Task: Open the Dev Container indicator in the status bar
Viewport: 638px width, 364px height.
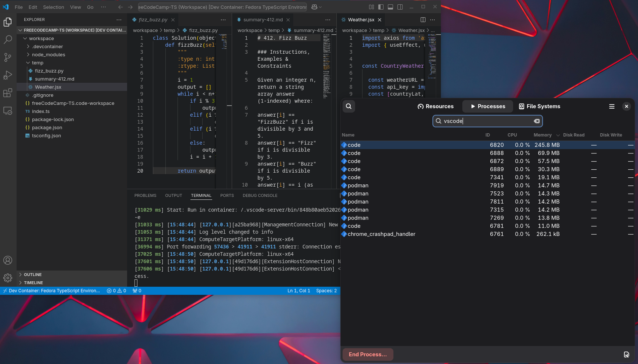Action: click(50, 291)
